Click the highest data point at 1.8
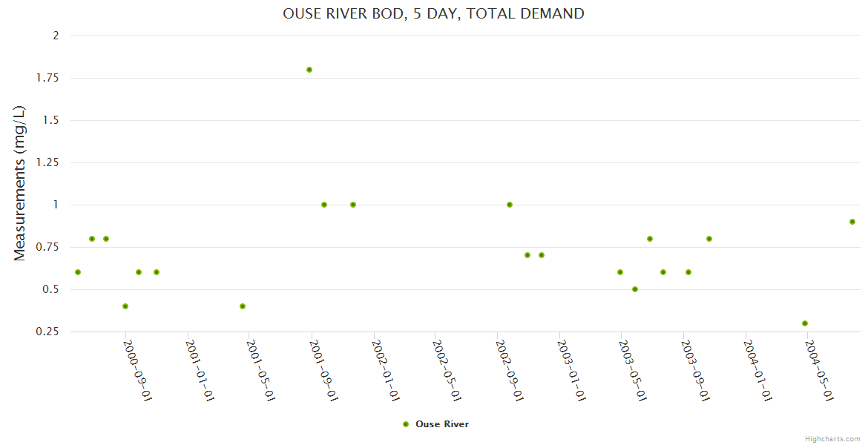868x445 pixels. pos(309,70)
